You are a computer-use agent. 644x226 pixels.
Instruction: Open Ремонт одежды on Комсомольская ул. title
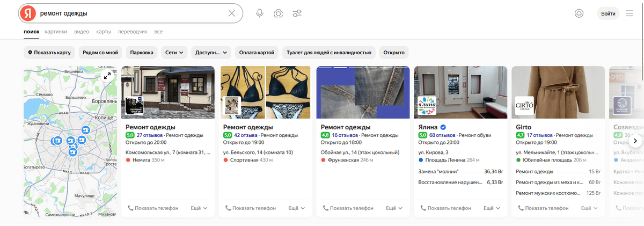tap(150, 127)
